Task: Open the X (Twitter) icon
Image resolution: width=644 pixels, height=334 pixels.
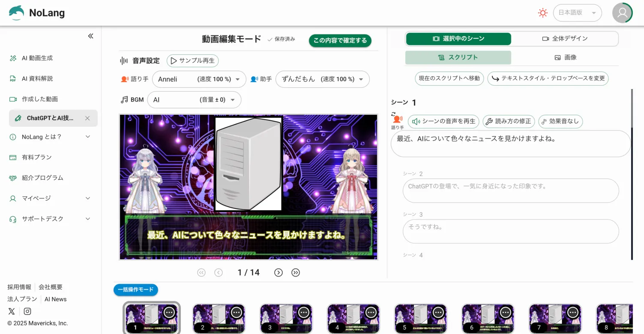Action: pos(12,311)
